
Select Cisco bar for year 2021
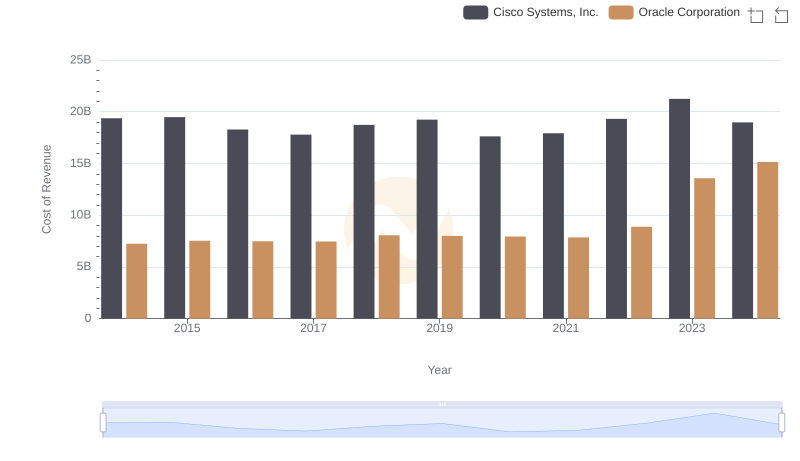point(554,226)
